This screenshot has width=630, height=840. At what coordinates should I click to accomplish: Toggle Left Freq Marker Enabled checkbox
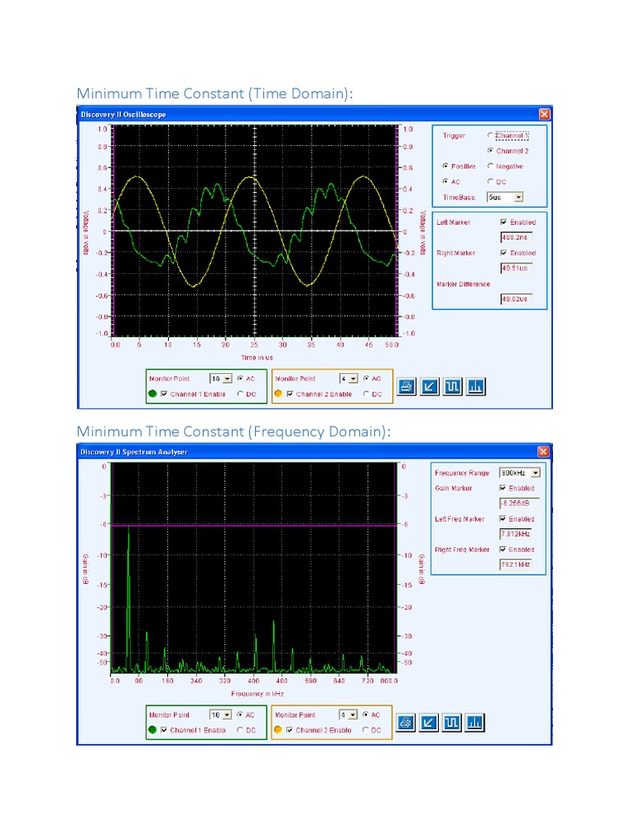click(x=503, y=518)
